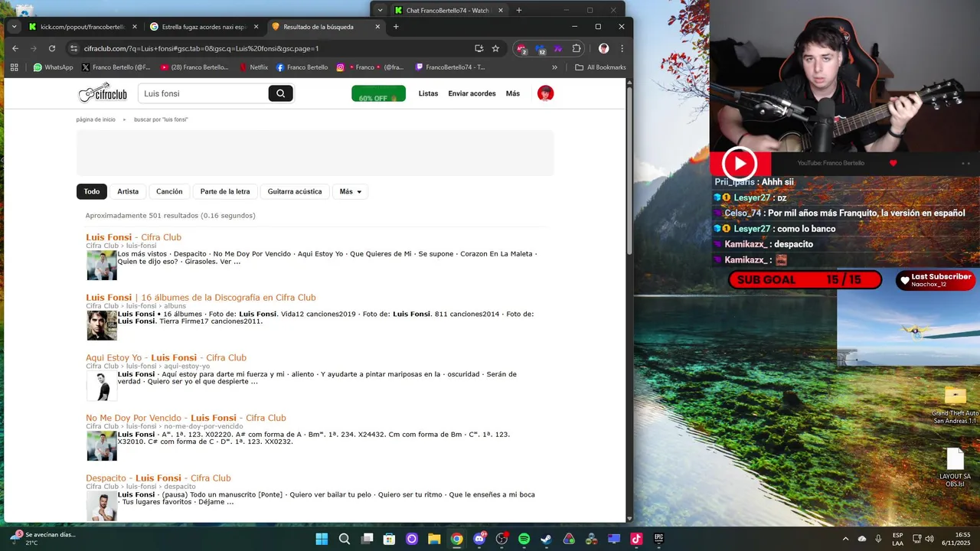The height and width of the screenshot is (551, 980).
Task: Open the Luis Fonsi - Cifra Club result
Action: [x=133, y=237]
